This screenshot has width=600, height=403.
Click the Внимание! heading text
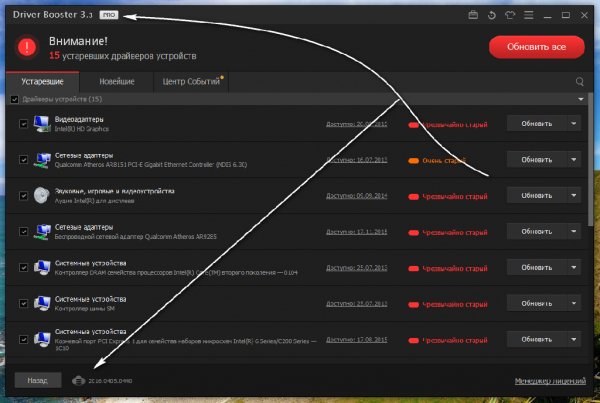point(78,41)
